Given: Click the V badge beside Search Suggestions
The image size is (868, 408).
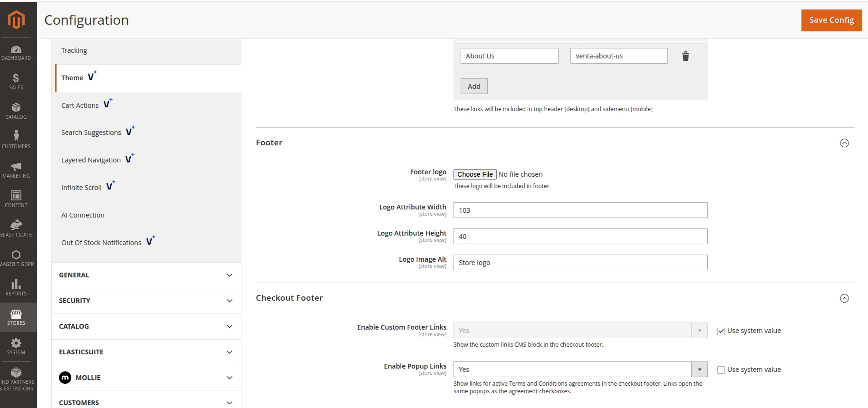Looking at the screenshot, I should (x=130, y=131).
